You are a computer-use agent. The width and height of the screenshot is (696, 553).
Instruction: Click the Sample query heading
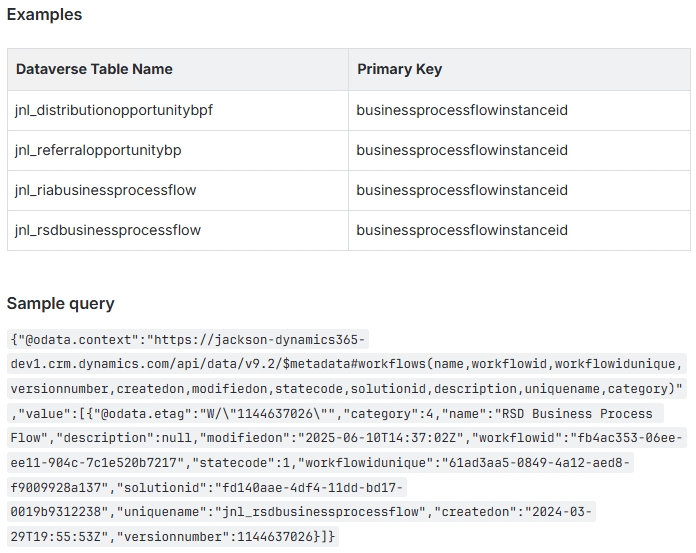coord(60,303)
